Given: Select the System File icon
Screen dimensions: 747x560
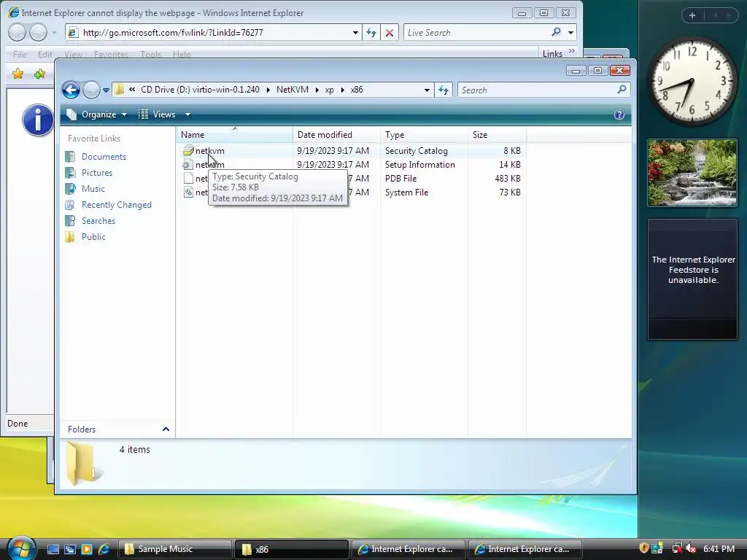Looking at the screenshot, I should pyautogui.click(x=188, y=192).
